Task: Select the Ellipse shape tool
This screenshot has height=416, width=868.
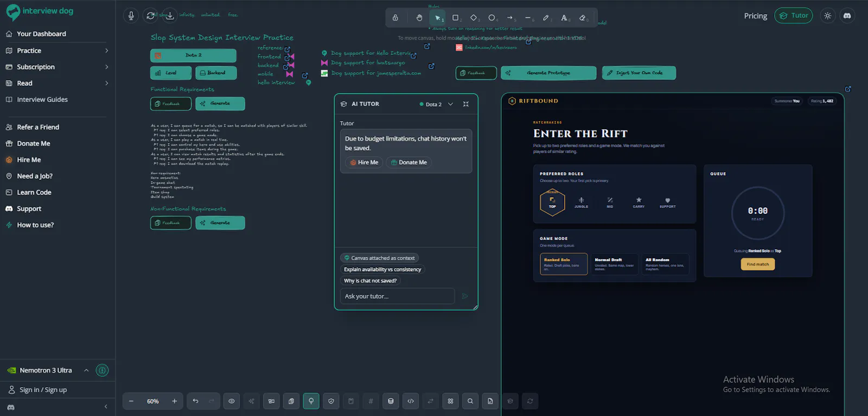Action: (x=492, y=18)
